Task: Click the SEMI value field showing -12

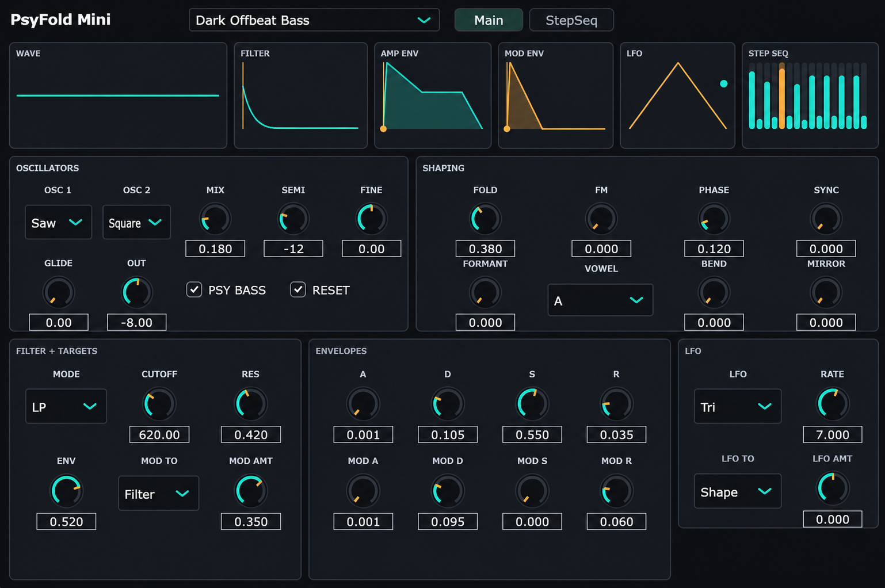Action: tap(293, 249)
